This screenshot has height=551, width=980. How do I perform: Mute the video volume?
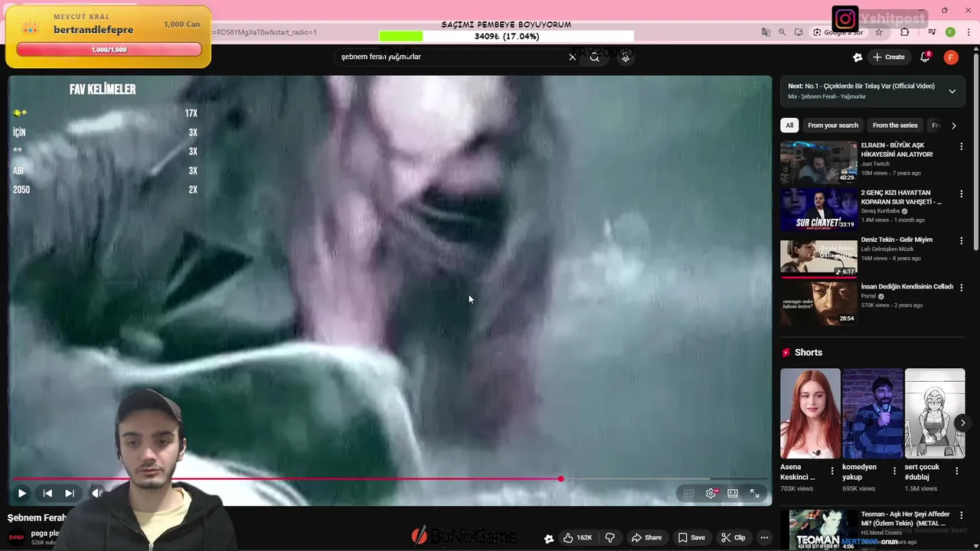pyautogui.click(x=96, y=494)
